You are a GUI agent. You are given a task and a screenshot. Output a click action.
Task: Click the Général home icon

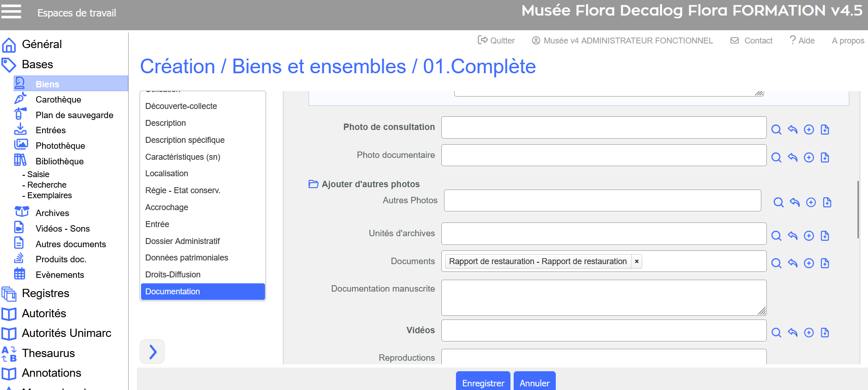point(9,45)
